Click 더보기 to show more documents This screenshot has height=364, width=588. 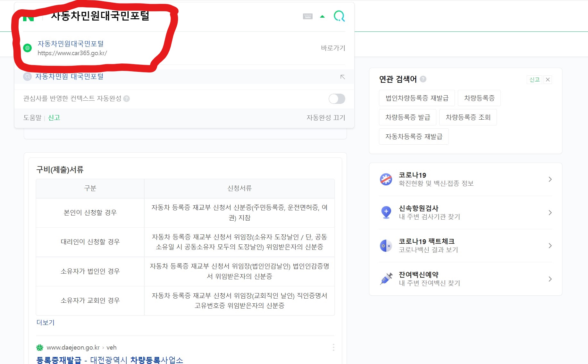coord(46,323)
